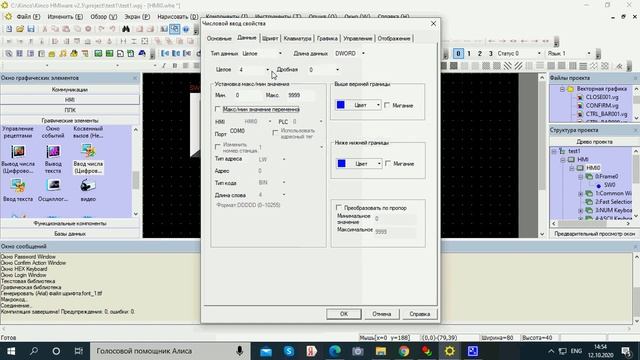Open the Коммуникации panel section
Screen dimensions: 640x360
coord(70,89)
